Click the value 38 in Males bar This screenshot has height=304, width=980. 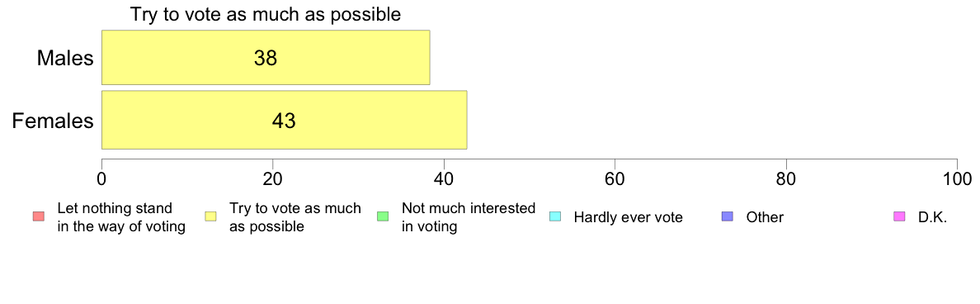266,58
